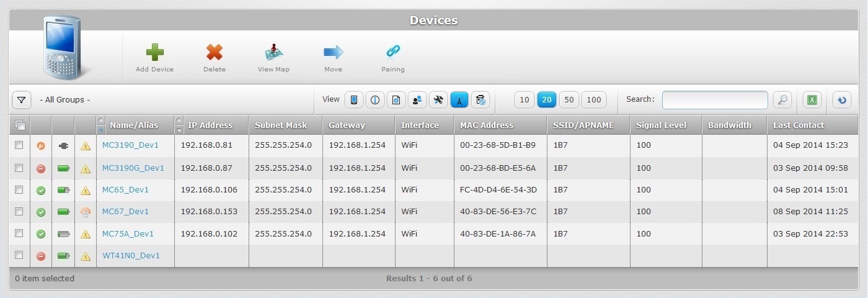Click the last contact 08 Sep 2014 11:25
The width and height of the screenshot is (868, 298).
coord(810,212)
